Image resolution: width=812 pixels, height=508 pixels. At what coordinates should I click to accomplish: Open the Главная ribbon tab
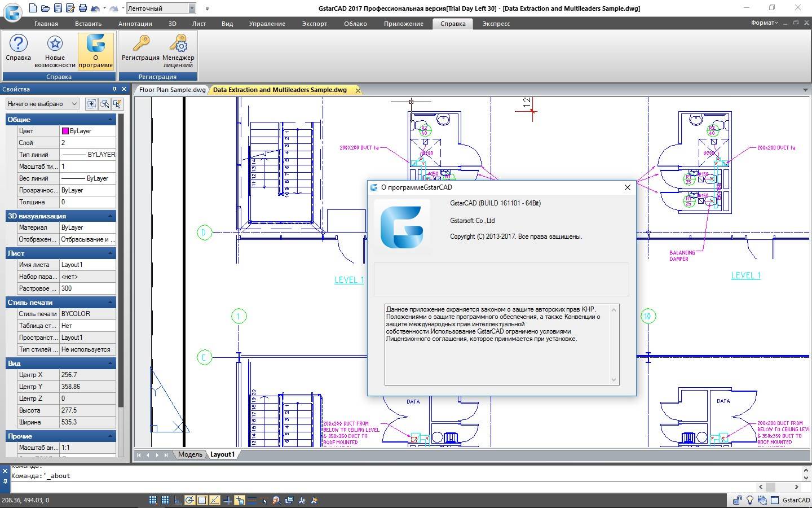tap(46, 24)
